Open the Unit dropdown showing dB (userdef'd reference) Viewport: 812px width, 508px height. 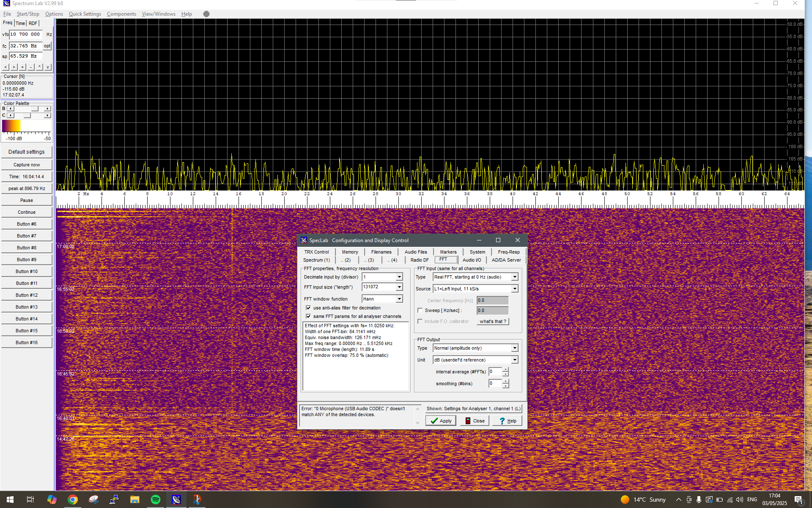pyautogui.click(x=515, y=360)
